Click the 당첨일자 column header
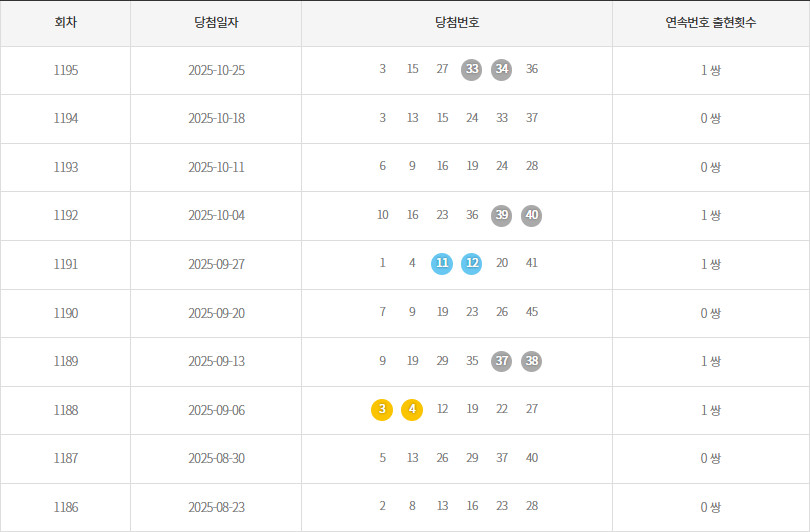 click(x=216, y=22)
